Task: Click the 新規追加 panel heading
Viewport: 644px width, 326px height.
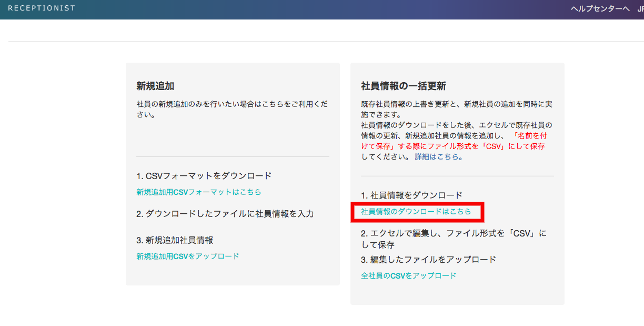Action: coord(155,86)
